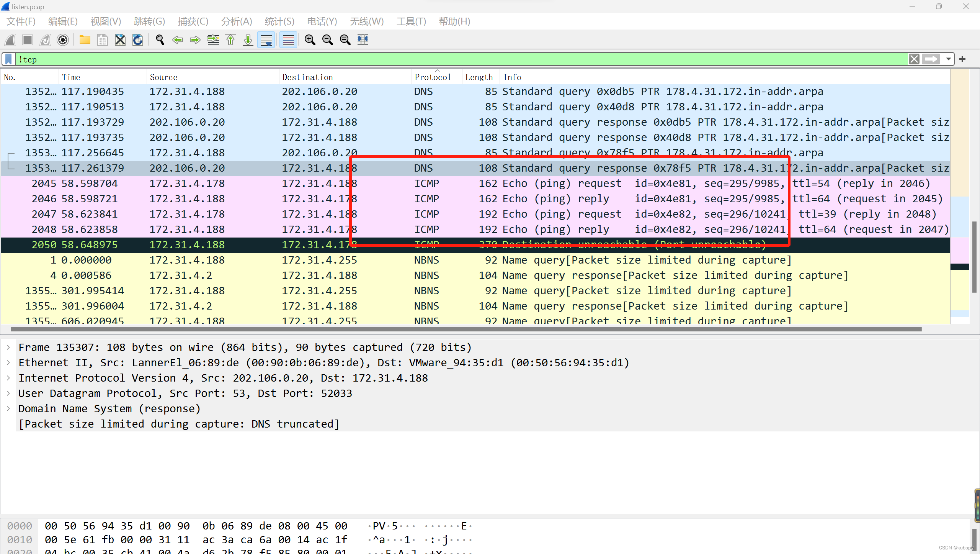Viewport: 980px width, 554px height.
Task: Open the 分析(A) menu
Action: (x=237, y=21)
